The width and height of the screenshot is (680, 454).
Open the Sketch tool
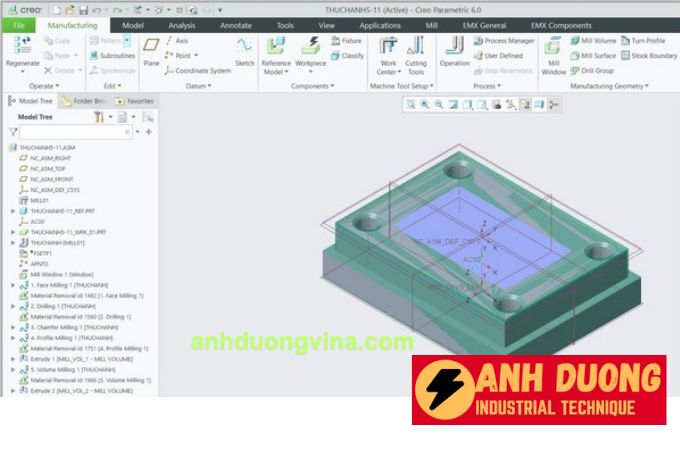(x=244, y=49)
